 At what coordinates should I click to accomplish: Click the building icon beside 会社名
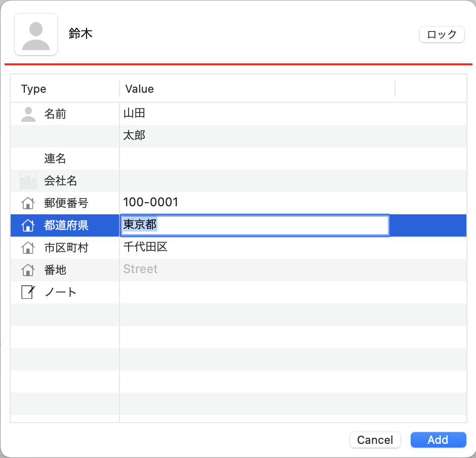[28, 180]
